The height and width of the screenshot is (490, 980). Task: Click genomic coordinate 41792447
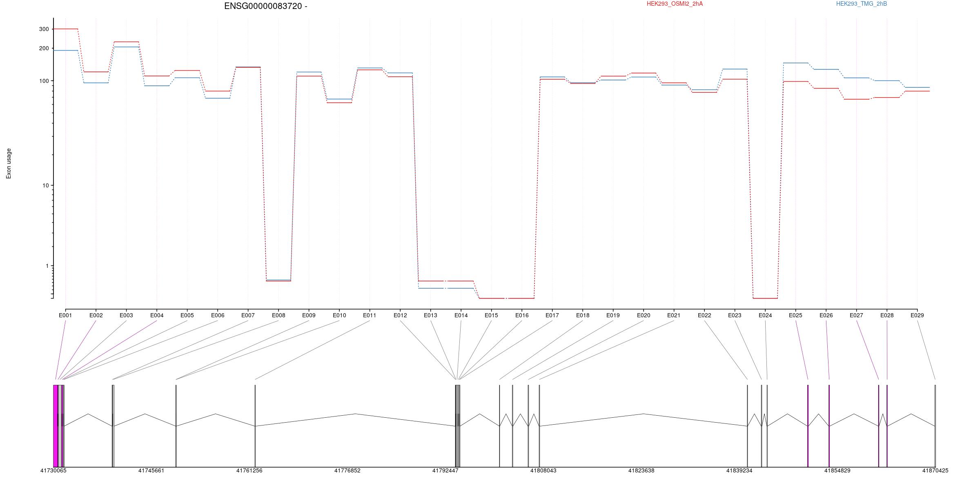click(445, 470)
